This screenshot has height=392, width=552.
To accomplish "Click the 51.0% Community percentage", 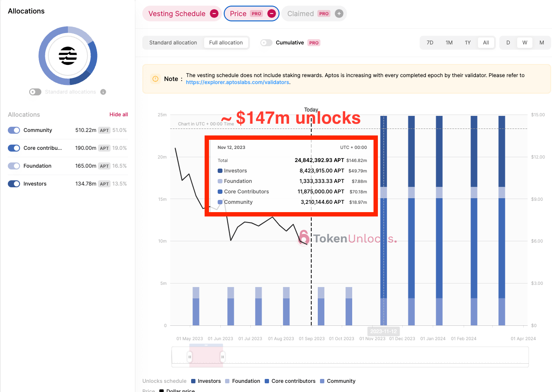I will click(x=120, y=130).
